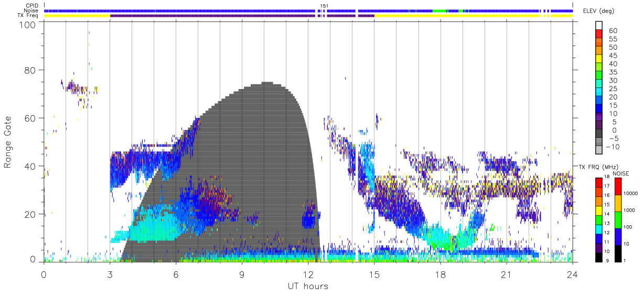644x297 pixels.
Task: Click the 15 tick label on UT hours axis
Action: (374, 274)
